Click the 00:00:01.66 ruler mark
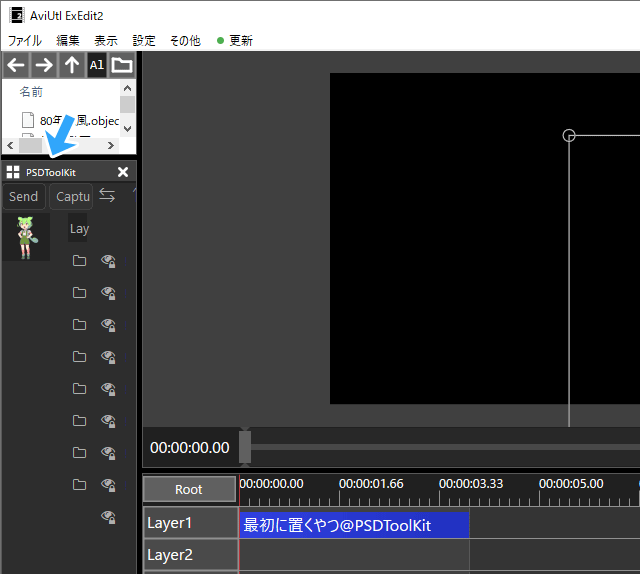 click(x=371, y=483)
